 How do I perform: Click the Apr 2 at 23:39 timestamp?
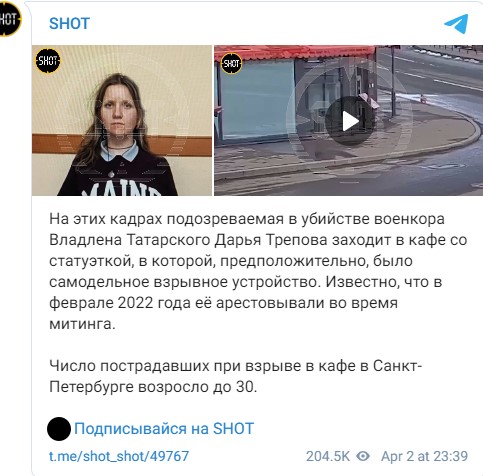[x=424, y=456]
